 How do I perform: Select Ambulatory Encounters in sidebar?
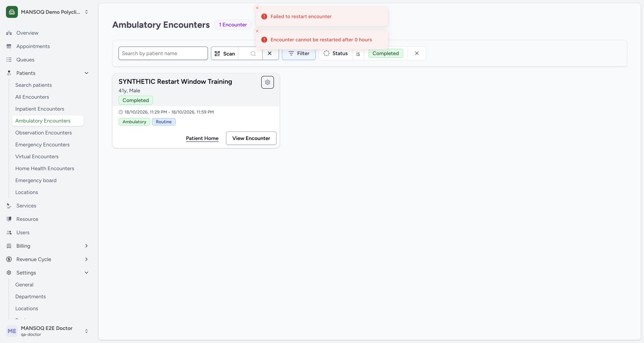click(x=48, y=121)
